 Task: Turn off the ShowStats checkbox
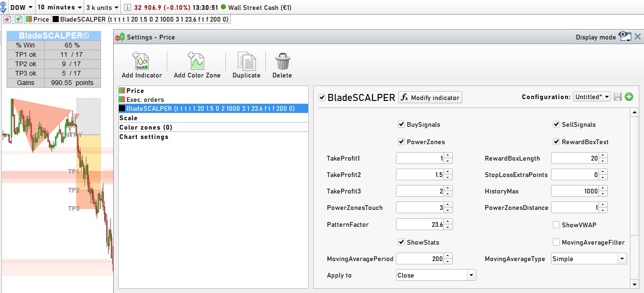click(401, 242)
